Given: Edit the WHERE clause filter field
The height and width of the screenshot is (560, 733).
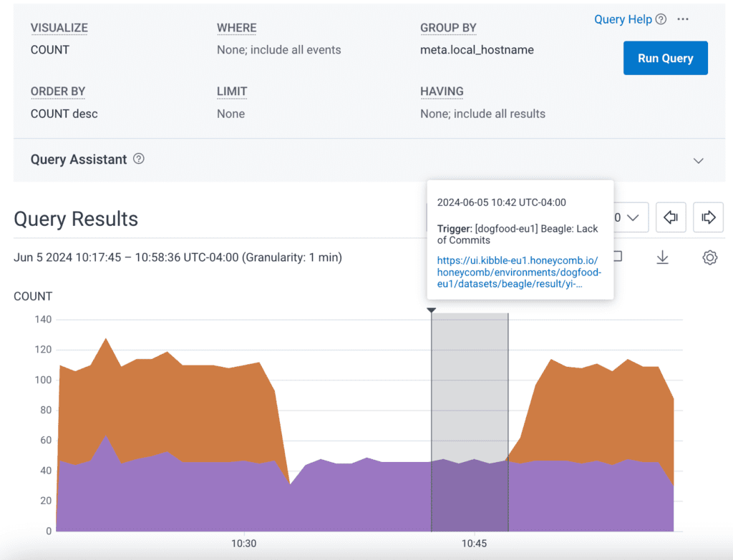Looking at the screenshot, I should tap(278, 50).
